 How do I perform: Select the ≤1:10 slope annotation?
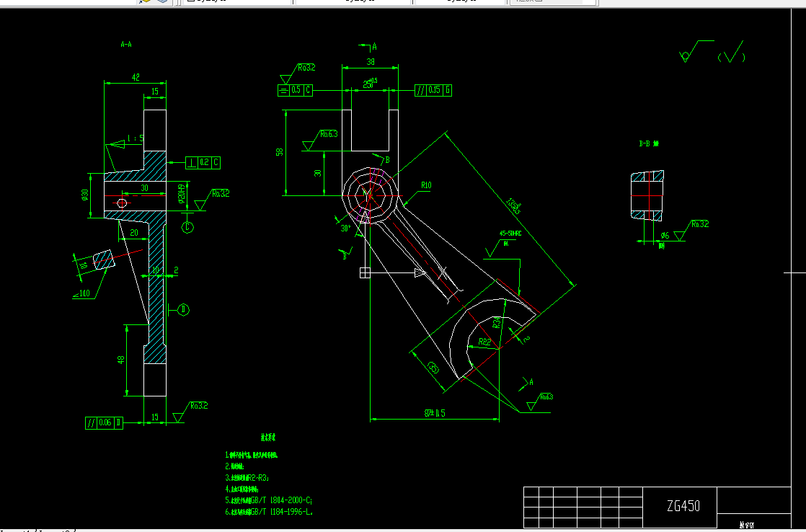pyautogui.click(x=81, y=293)
